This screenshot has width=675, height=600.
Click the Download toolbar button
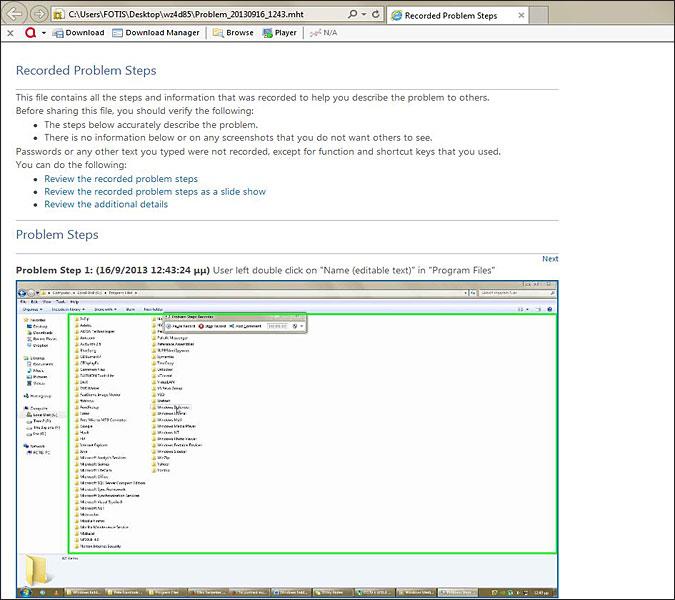tap(78, 33)
